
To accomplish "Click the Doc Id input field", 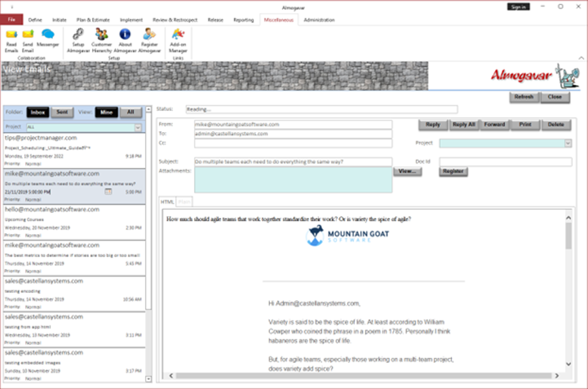I will pos(506,161).
